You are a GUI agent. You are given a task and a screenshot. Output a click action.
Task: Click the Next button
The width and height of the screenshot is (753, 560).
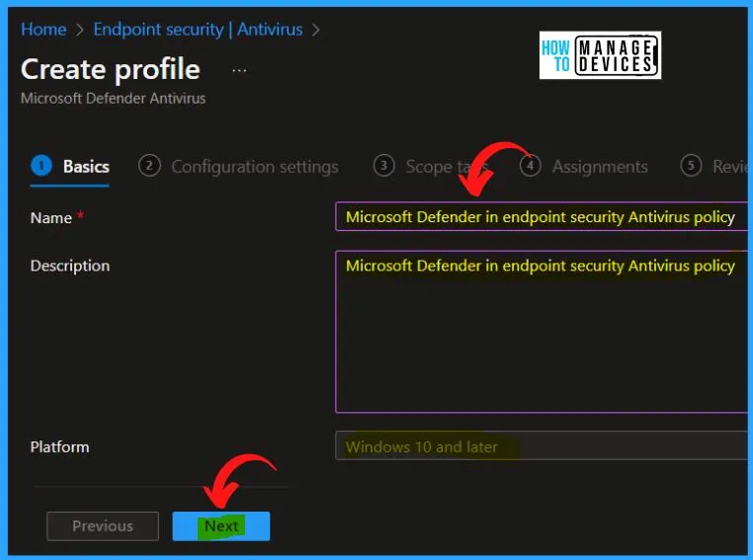(x=221, y=526)
